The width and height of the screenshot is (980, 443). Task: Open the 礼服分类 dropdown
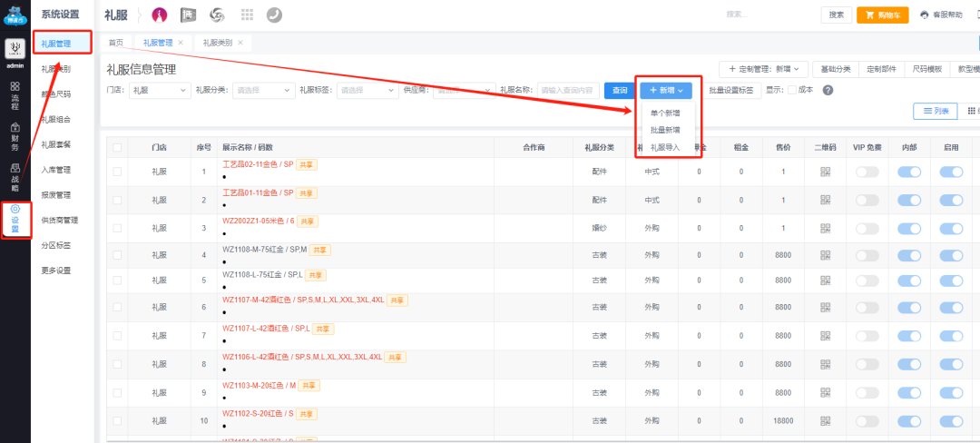[263, 91]
